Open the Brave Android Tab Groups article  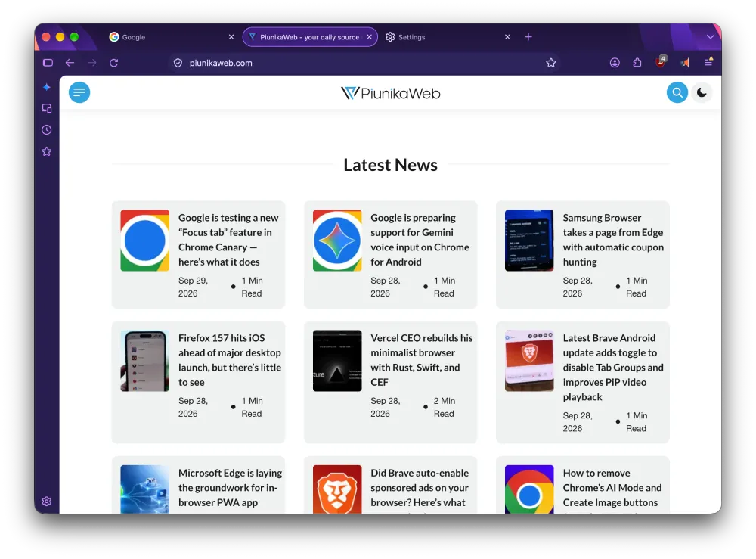[613, 367]
